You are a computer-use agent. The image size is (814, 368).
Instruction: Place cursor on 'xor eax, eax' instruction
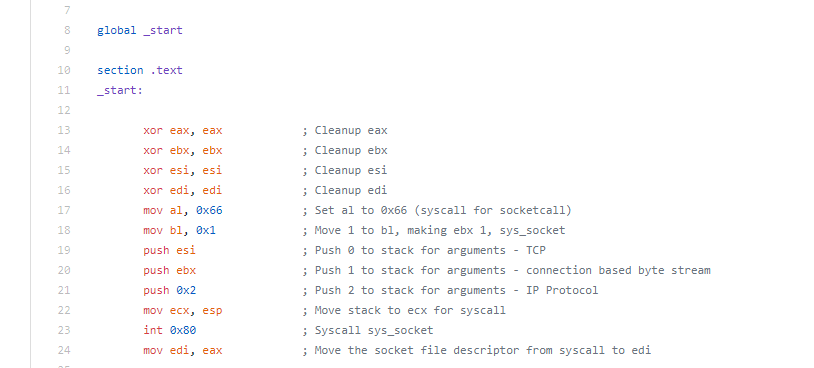(183, 130)
